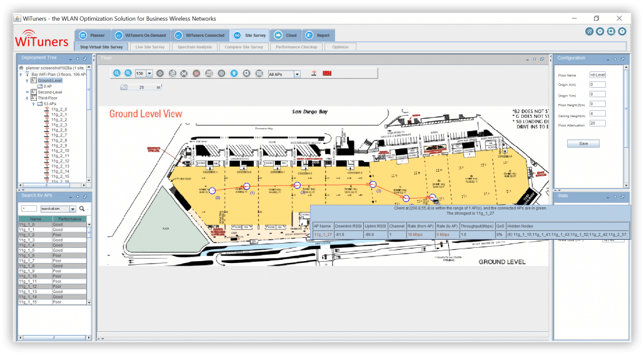Click Save in Configuration panel
The width and height of the screenshot is (644, 355).
pos(583,143)
